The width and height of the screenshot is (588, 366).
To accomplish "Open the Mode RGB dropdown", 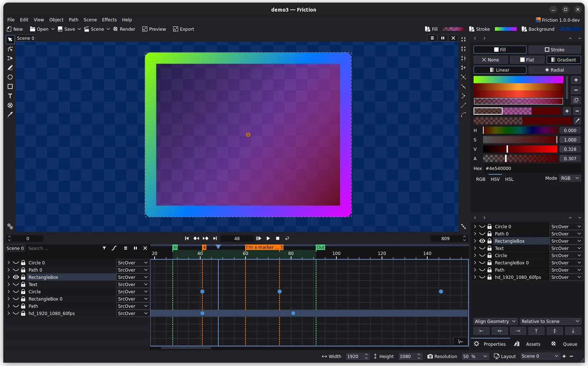I will pyautogui.click(x=570, y=178).
